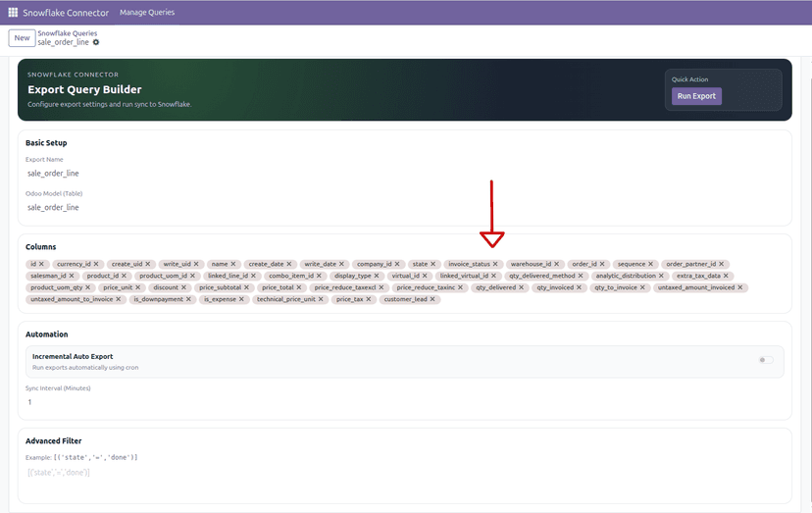Open the gear settings icon beside sale_order_line
Image resolution: width=812 pixels, height=513 pixels.
[96, 42]
